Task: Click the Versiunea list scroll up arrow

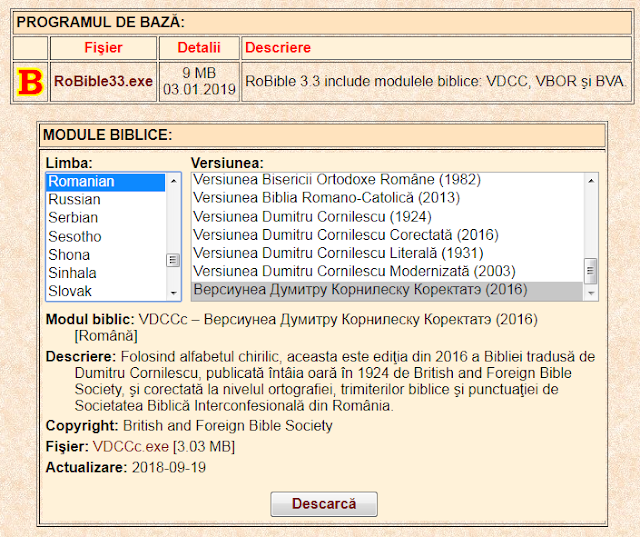Action: [591, 181]
